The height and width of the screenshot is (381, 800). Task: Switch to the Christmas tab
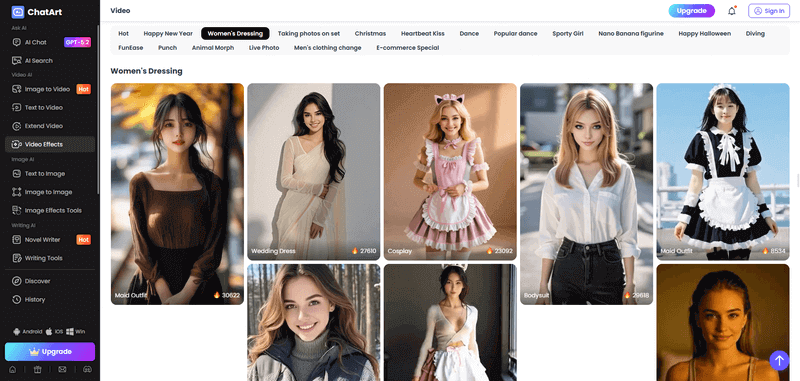click(x=370, y=34)
